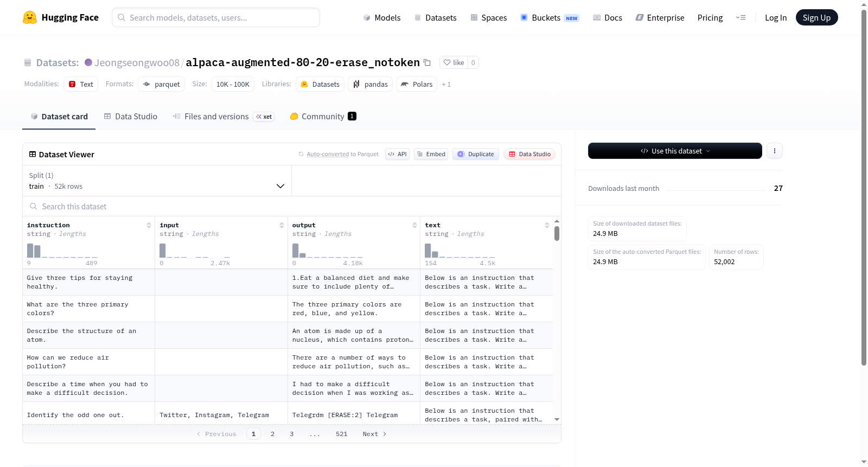Open the Community tab
The width and height of the screenshot is (868, 467).
coord(323,117)
